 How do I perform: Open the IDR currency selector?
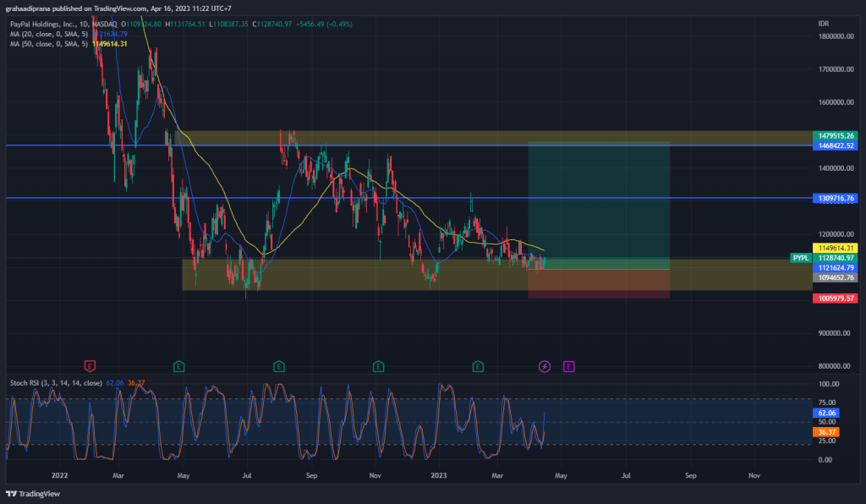coord(824,24)
